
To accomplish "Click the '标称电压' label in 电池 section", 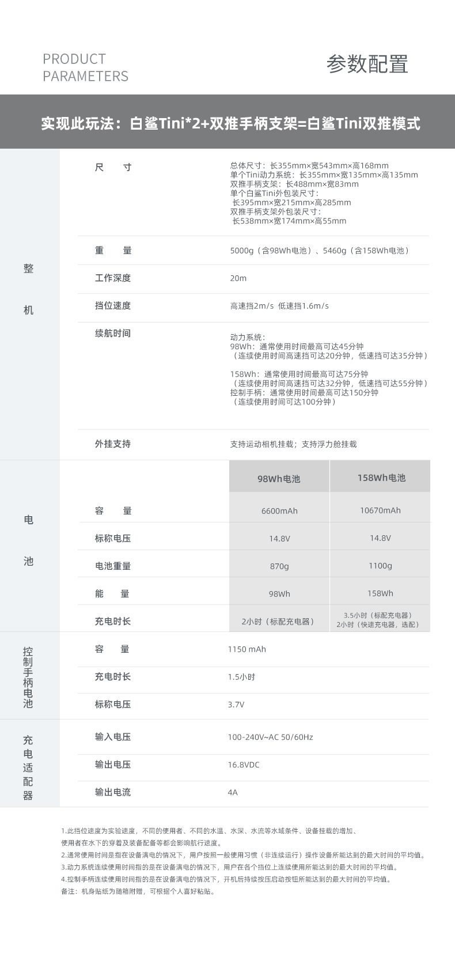I will tap(113, 538).
